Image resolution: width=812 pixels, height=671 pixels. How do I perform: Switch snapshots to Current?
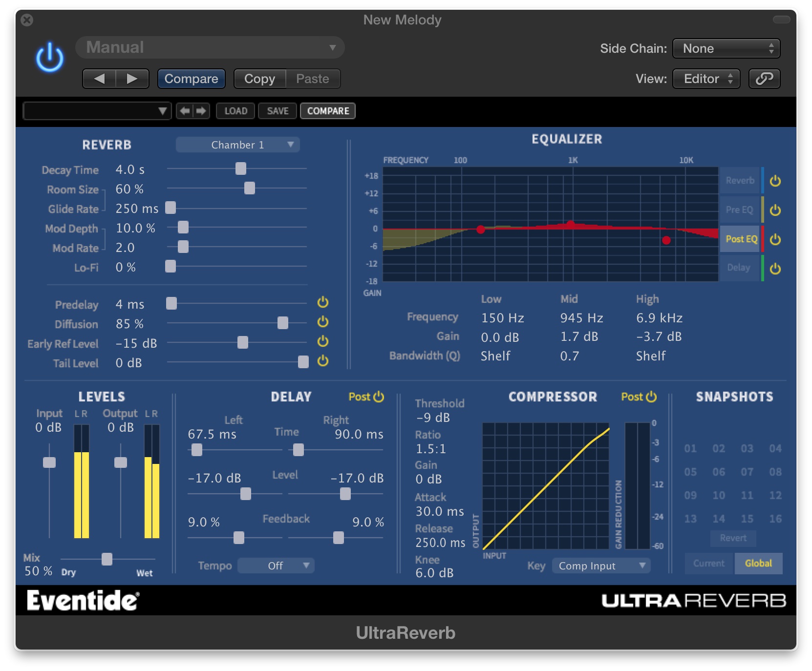coord(709,564)
